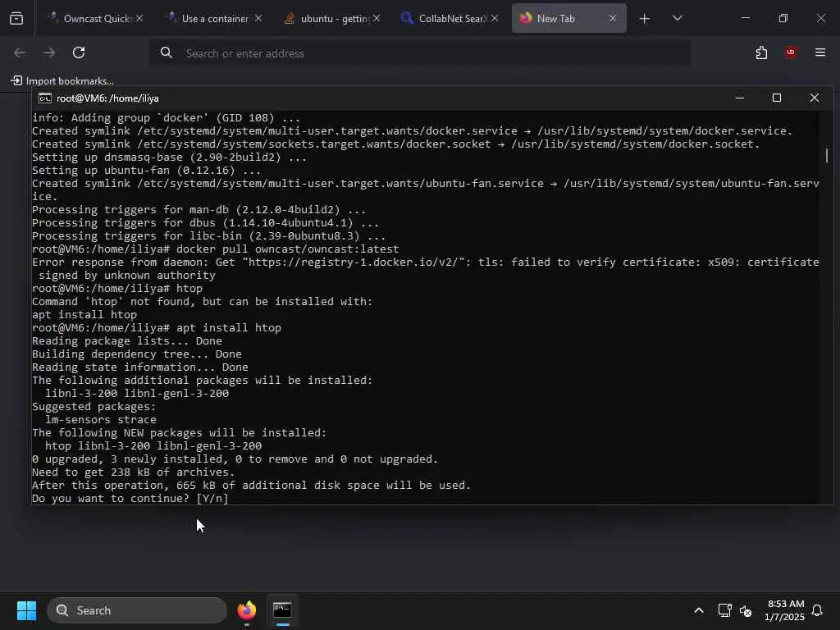Viewport: 840px width, 630px height.
Task: Open the notifications bell icon
Action: 817,610
